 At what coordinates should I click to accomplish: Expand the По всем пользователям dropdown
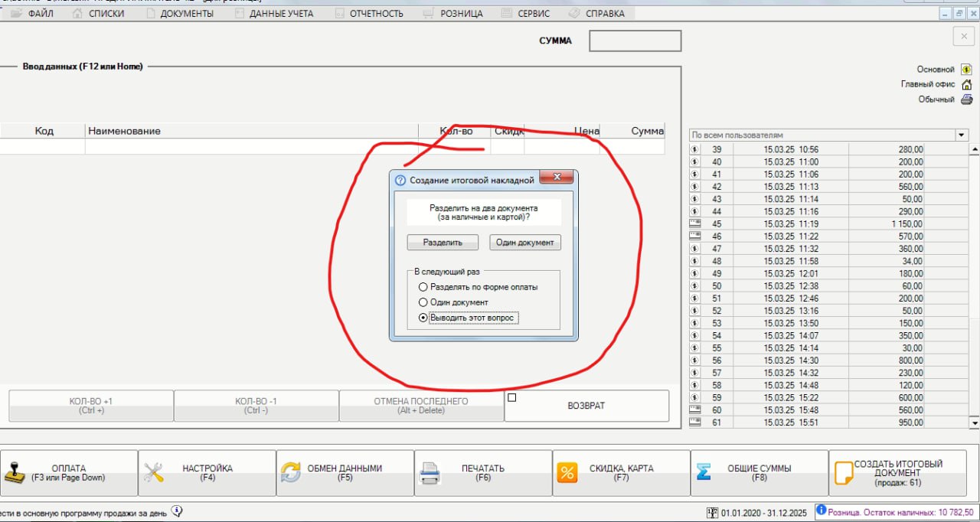click(962, 135)
